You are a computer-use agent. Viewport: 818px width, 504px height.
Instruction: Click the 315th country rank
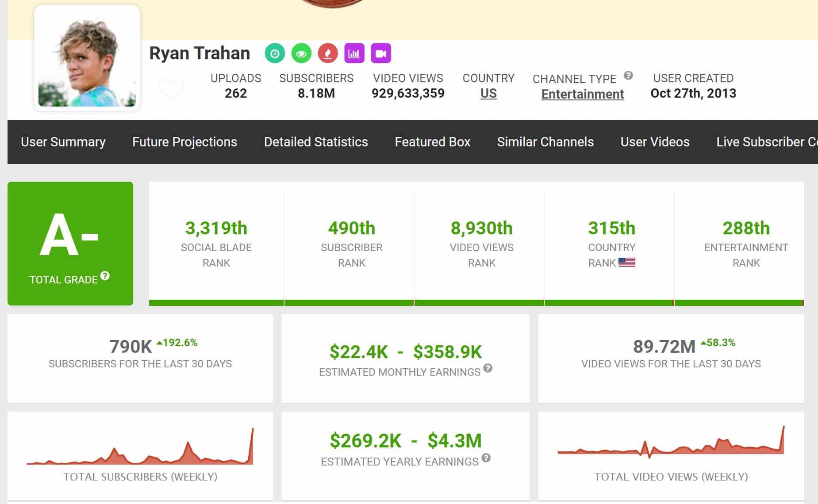click(612, 228)
